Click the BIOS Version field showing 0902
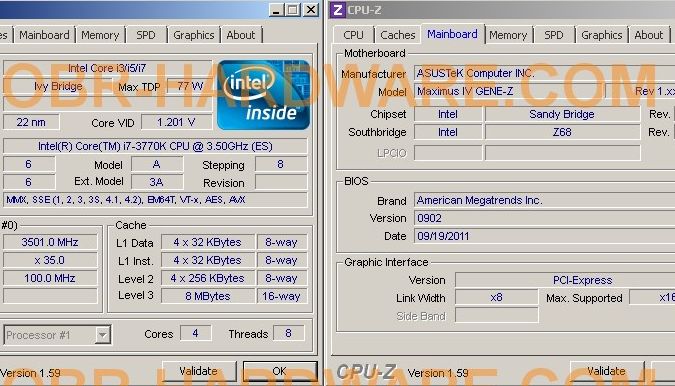 click(544, 218)
